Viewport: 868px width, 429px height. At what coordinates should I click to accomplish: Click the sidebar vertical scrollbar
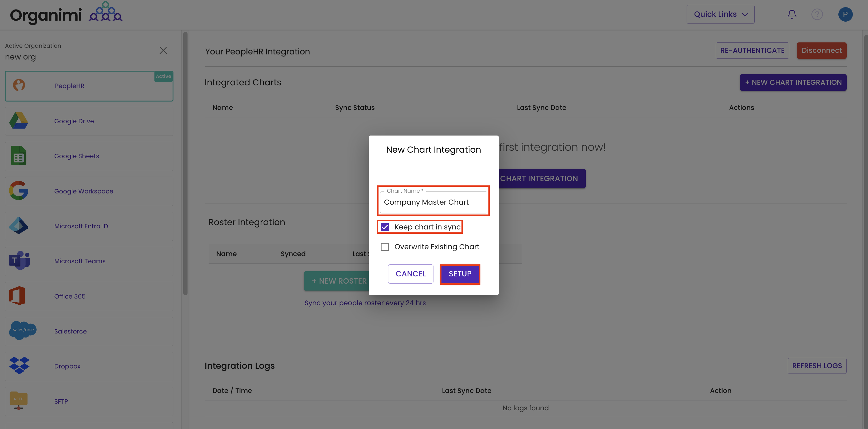[185, 164]
